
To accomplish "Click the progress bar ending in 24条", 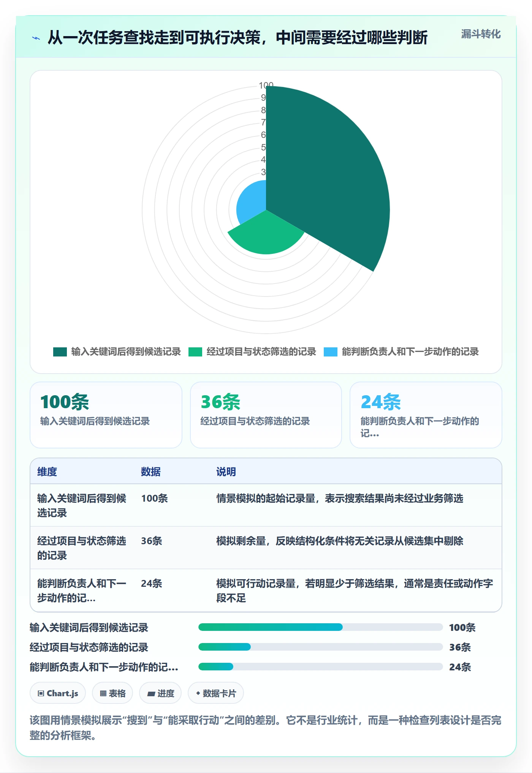I will [321, 667].
